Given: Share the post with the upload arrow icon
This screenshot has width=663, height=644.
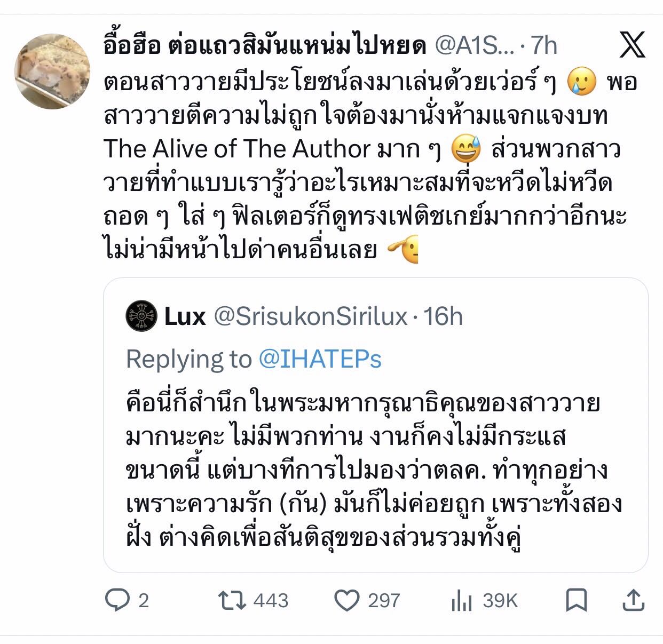Looking at the screenshot, I should coord(634,600).
